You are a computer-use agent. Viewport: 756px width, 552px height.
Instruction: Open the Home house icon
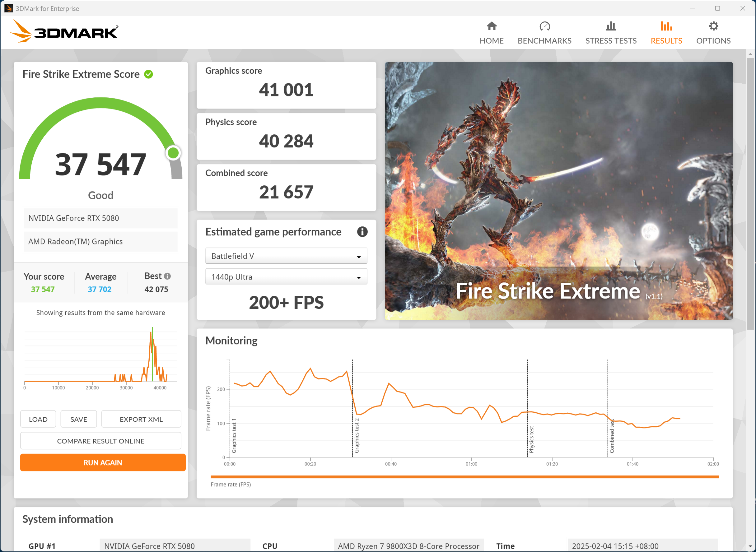point(492,26)
